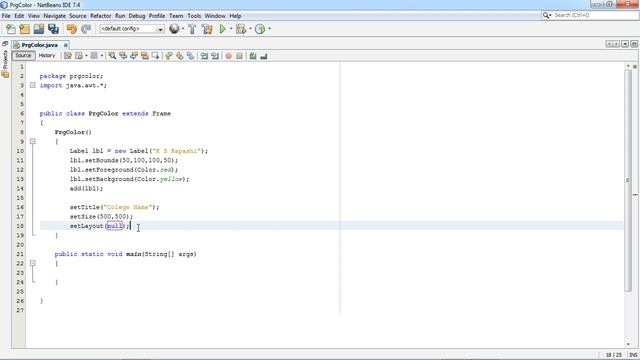The height and width of the screenshot is (360, 640).
Task: Go to next bookmark icon
Action: 180,56
